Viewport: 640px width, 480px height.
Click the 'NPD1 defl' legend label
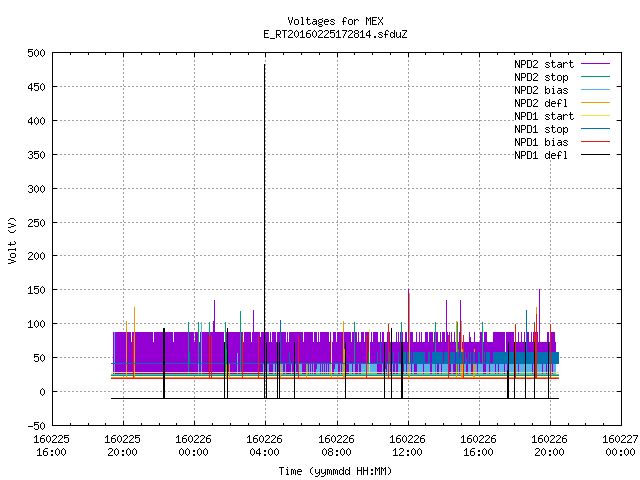pos(541,156)
